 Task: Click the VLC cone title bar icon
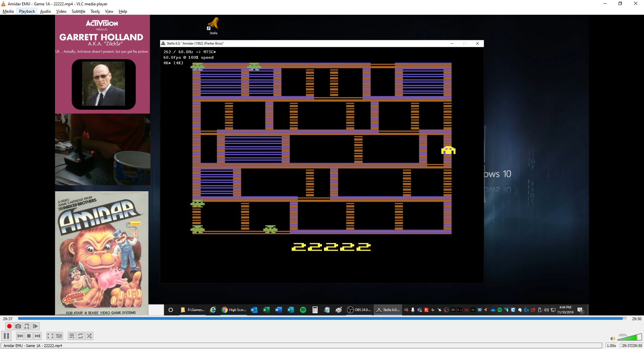(x=4, y=4)
